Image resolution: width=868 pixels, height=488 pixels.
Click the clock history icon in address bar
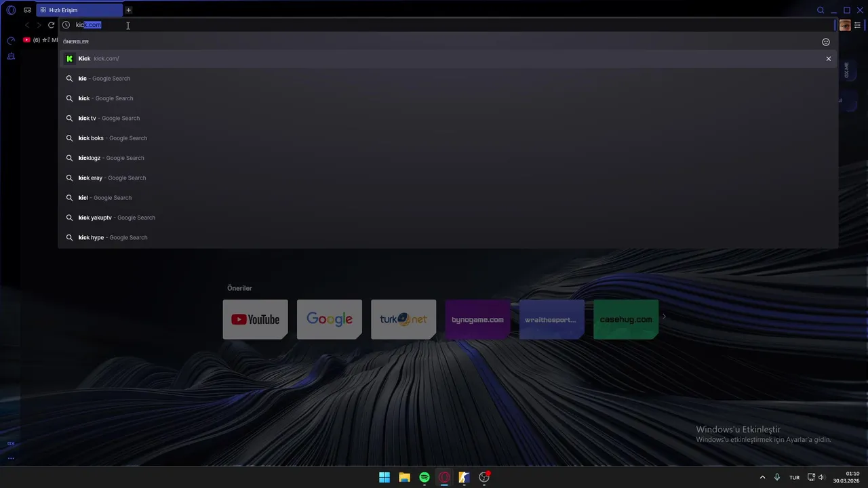(x=66, y=25)
